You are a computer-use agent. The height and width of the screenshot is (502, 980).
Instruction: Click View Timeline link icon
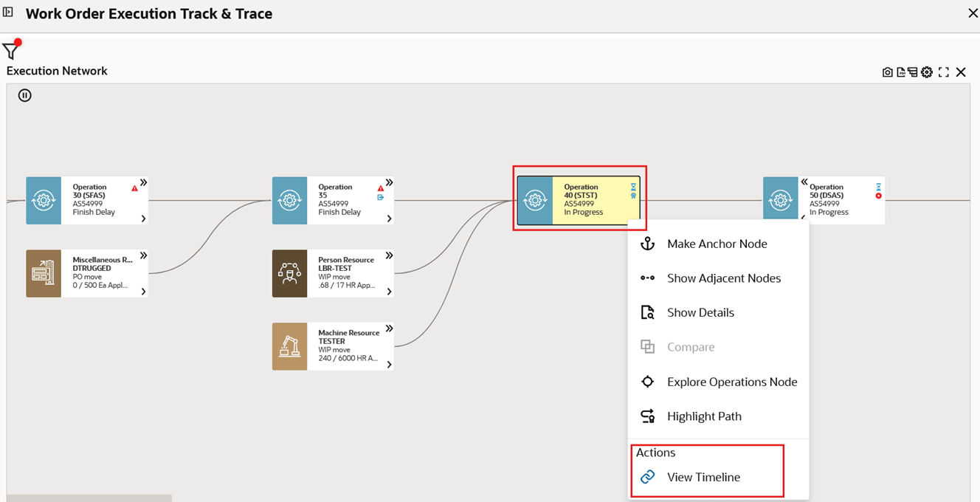[647, 477]
